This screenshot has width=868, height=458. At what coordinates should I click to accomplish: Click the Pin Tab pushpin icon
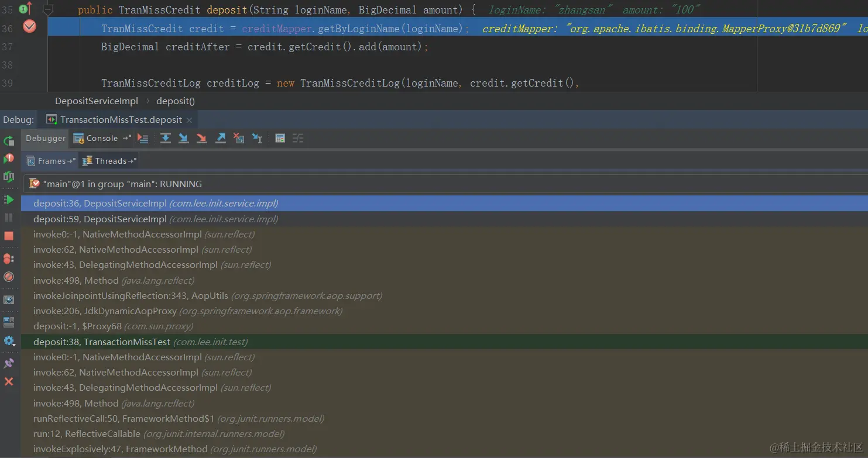9,363
